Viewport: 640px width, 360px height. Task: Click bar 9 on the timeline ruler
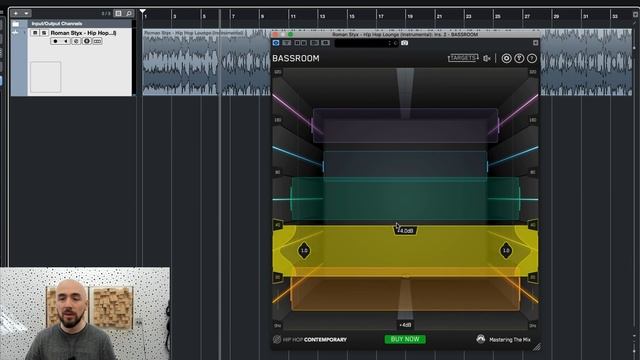(x=262, y=16)
